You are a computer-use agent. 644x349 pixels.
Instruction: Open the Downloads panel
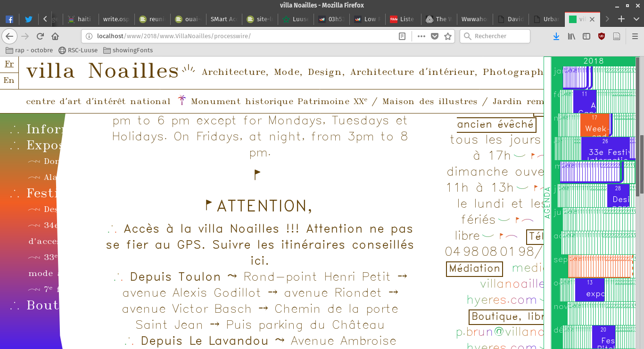point(556,36)
